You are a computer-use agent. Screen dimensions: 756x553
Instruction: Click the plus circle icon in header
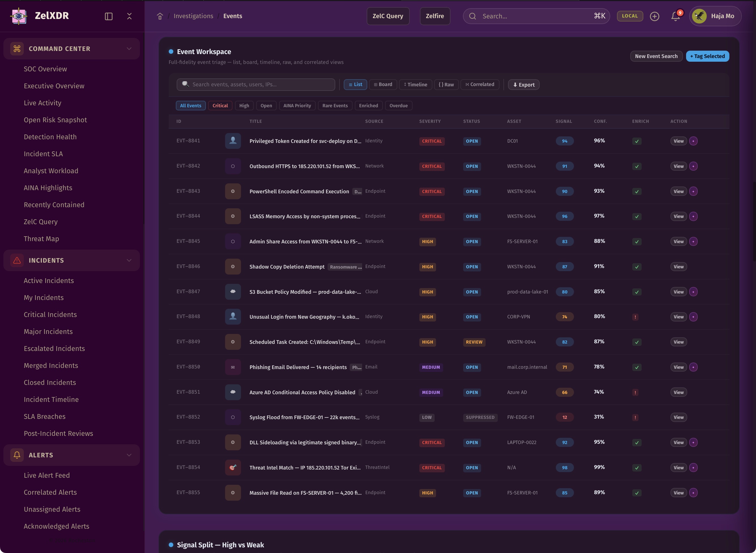(654, 16)
